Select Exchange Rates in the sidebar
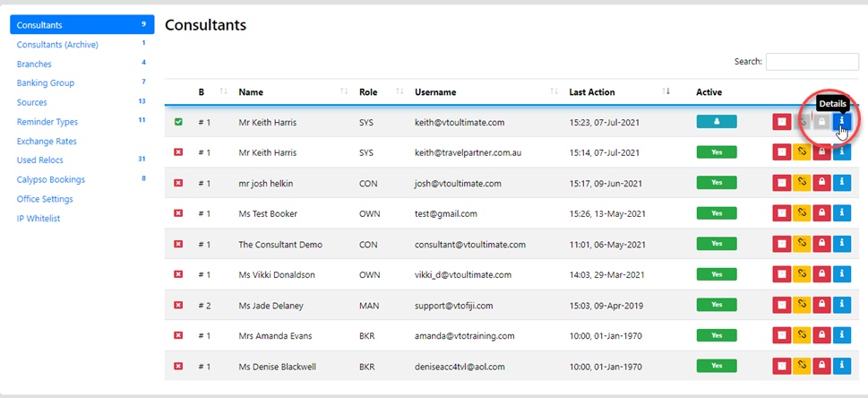This screenshot has height=398, width=868. [x=47, y=141]
